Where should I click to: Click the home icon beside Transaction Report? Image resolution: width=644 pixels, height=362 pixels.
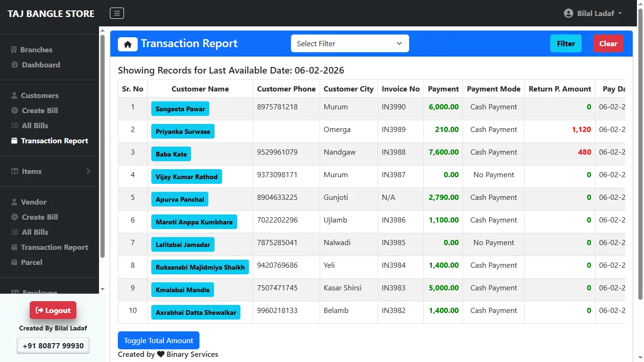127,44
